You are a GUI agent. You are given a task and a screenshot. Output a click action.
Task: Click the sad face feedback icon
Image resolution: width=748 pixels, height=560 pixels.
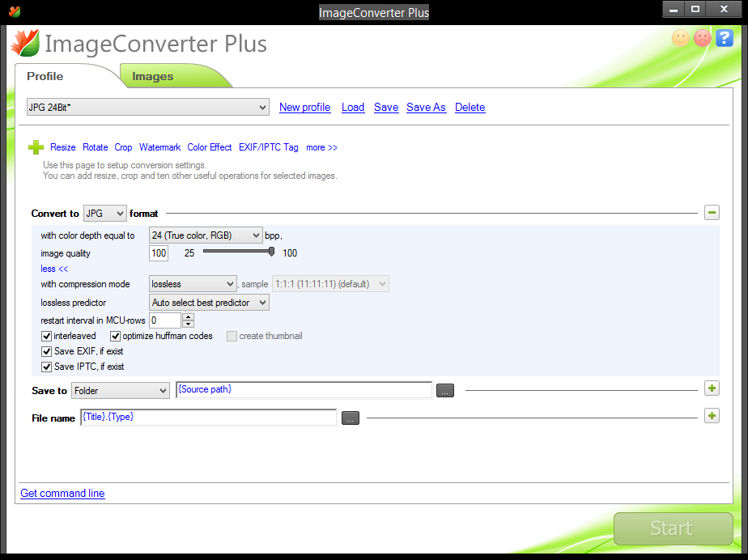pos(702,38)
